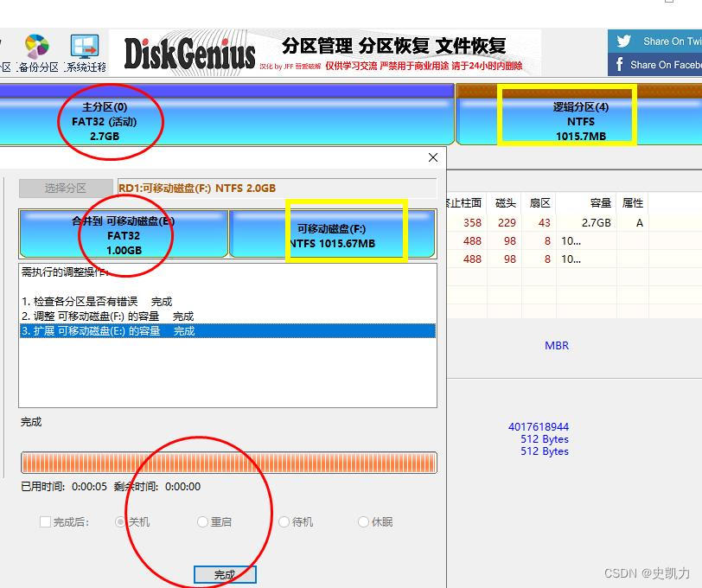Click the 358 cylinder cell

tap(472, 222)
